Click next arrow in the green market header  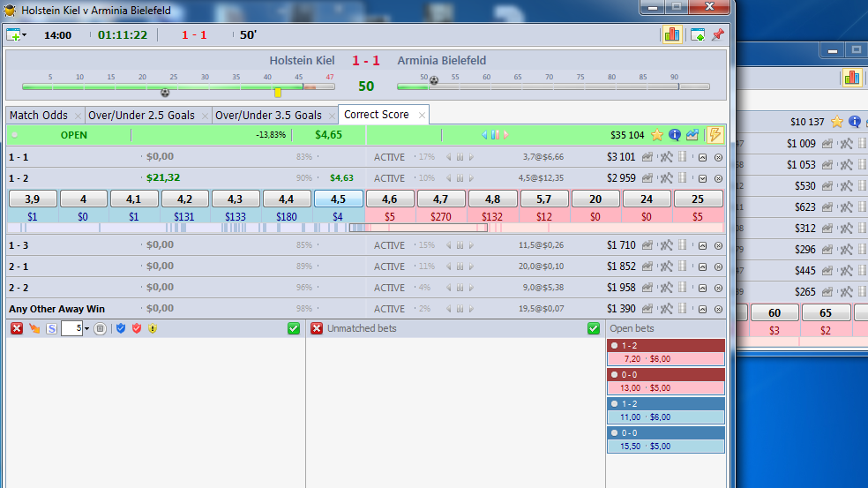506,135
